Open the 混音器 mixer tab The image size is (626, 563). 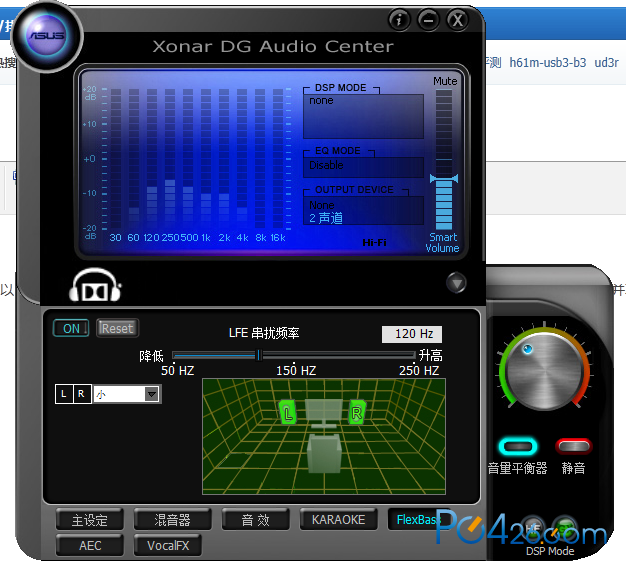click(172, 520)
